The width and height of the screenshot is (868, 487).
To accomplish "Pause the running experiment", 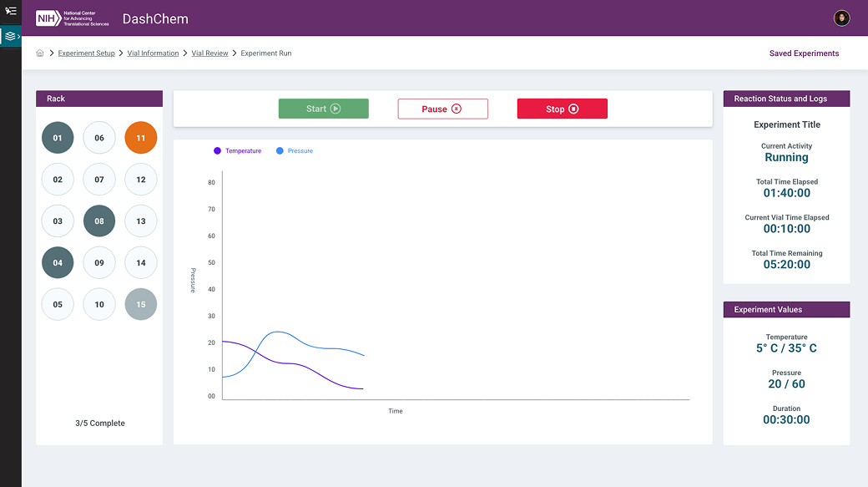I will 442,109.
